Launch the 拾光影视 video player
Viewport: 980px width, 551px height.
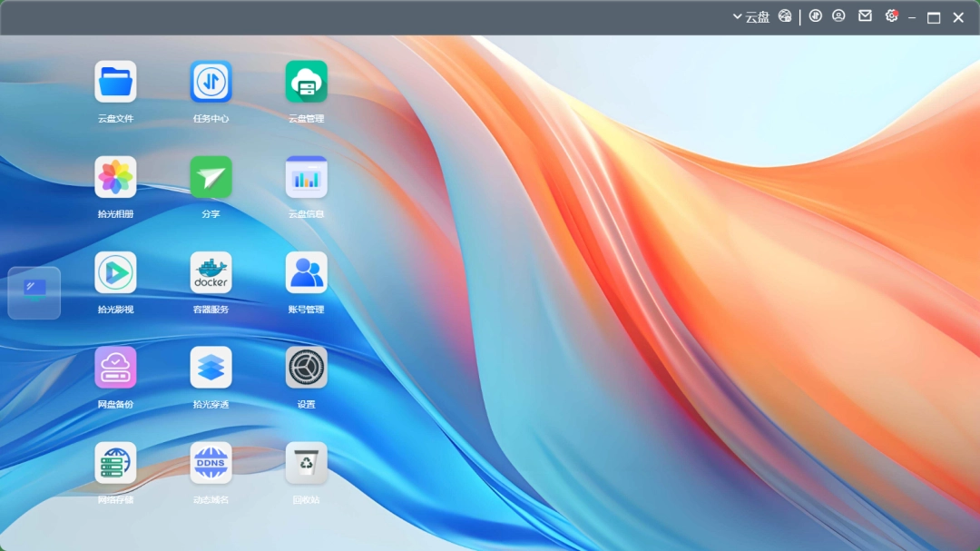115,272
